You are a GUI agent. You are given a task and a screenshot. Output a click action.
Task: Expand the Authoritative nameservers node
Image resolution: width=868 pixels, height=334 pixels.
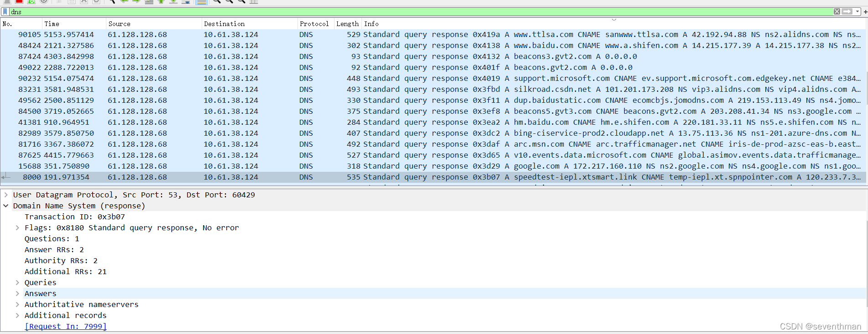click(x=17, y=304)
